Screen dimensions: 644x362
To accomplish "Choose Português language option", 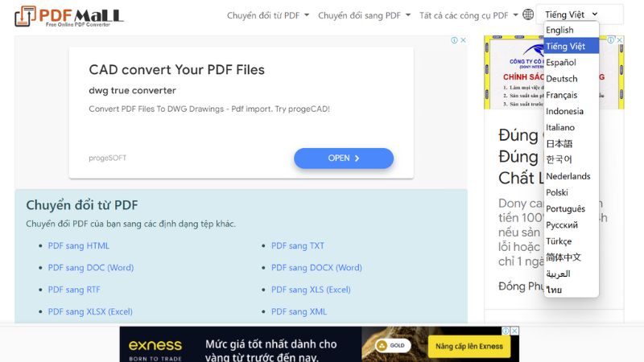I will [572, 208].
